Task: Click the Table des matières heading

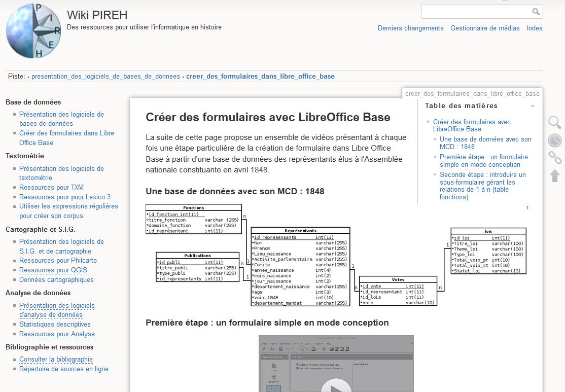Action: [461, 105]
